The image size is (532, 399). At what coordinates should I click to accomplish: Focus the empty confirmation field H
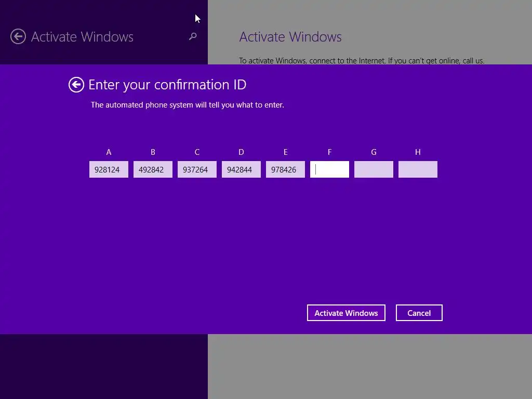[418, 169]
